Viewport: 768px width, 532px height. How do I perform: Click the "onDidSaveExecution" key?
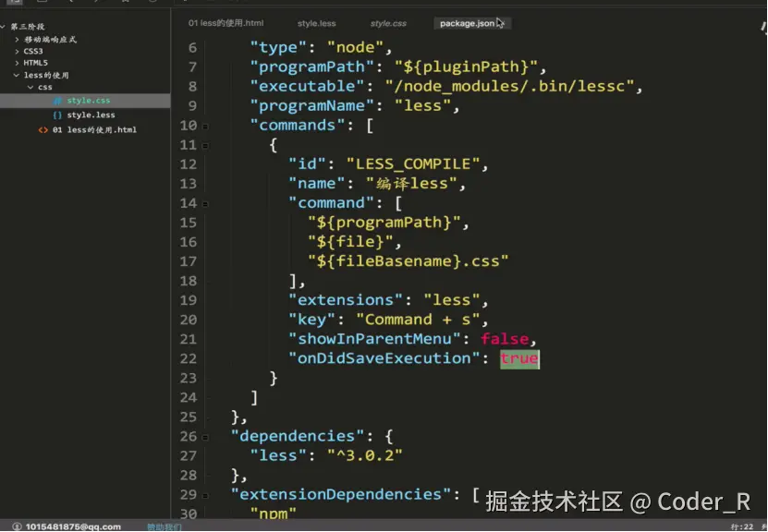pos(384,358)
